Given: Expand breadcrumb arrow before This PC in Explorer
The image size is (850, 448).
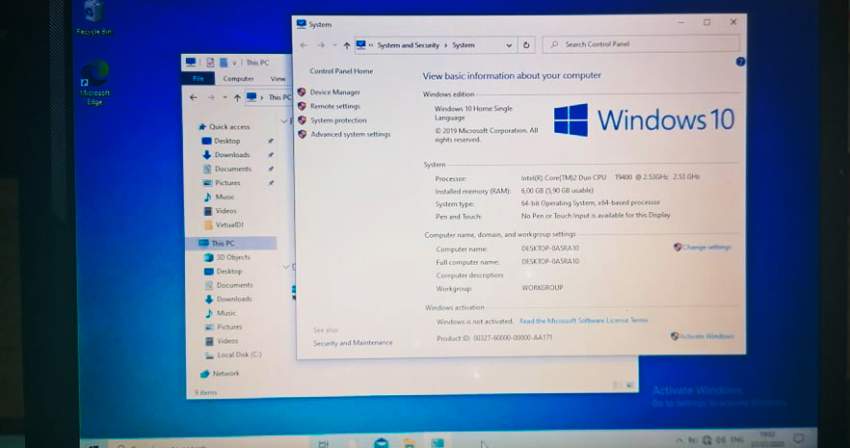Looking at the screenshot, I should tap(262, 98).
